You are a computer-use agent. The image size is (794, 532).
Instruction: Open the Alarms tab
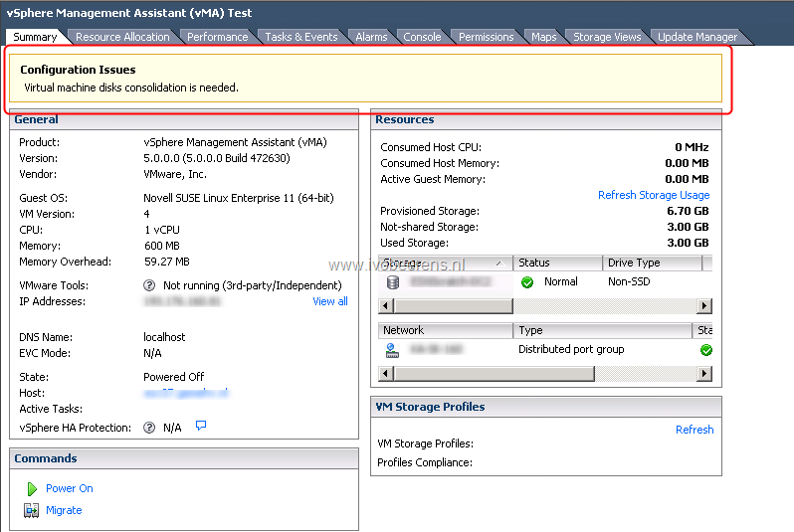[371, 37]
